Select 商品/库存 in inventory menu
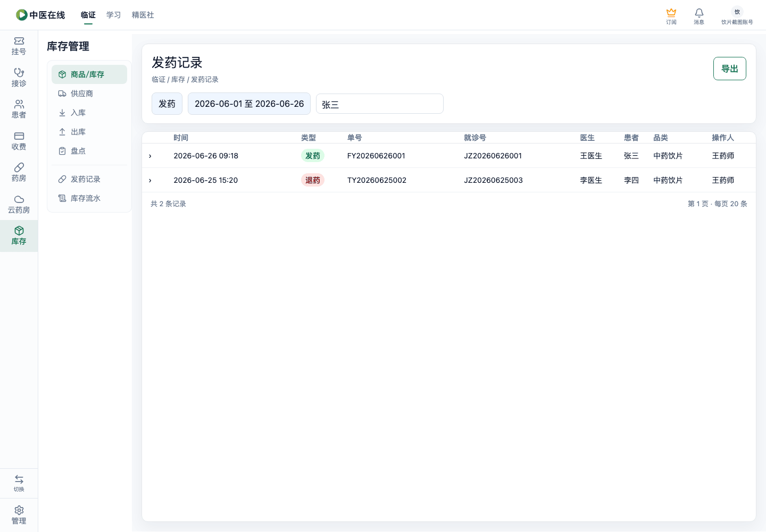The image size is (766, 532). pos(89,74)
